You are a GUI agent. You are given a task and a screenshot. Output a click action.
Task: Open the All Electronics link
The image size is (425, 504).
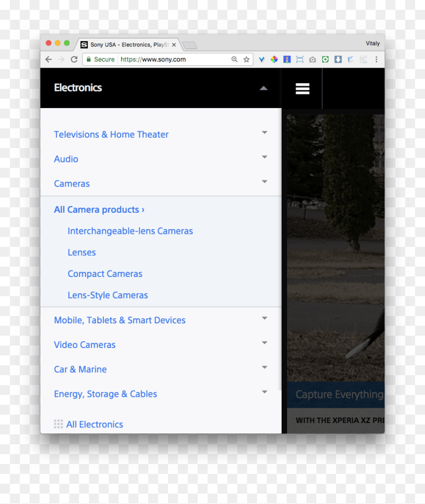tap(94, 425)
